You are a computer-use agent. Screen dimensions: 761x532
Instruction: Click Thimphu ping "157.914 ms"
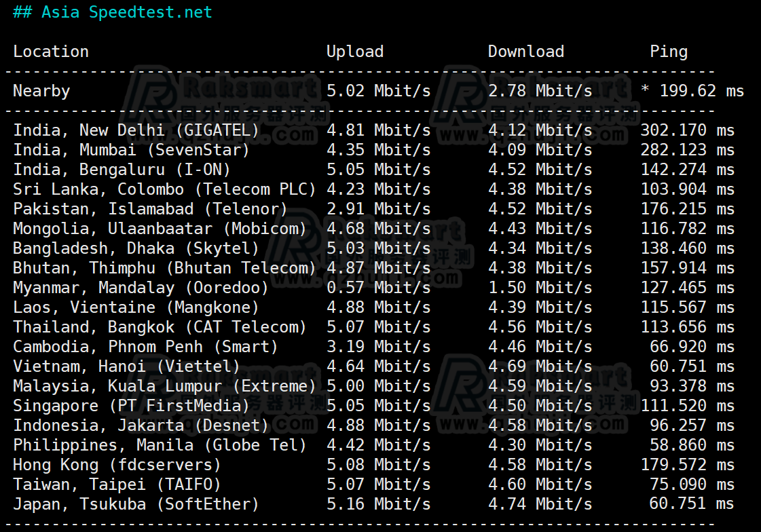click(x=687, y=268)
